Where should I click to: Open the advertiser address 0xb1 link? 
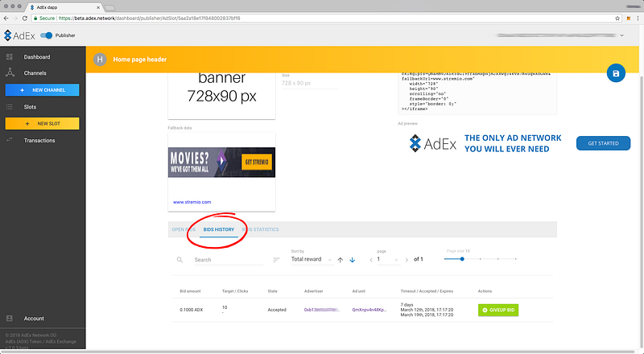[x=321, y=310]
